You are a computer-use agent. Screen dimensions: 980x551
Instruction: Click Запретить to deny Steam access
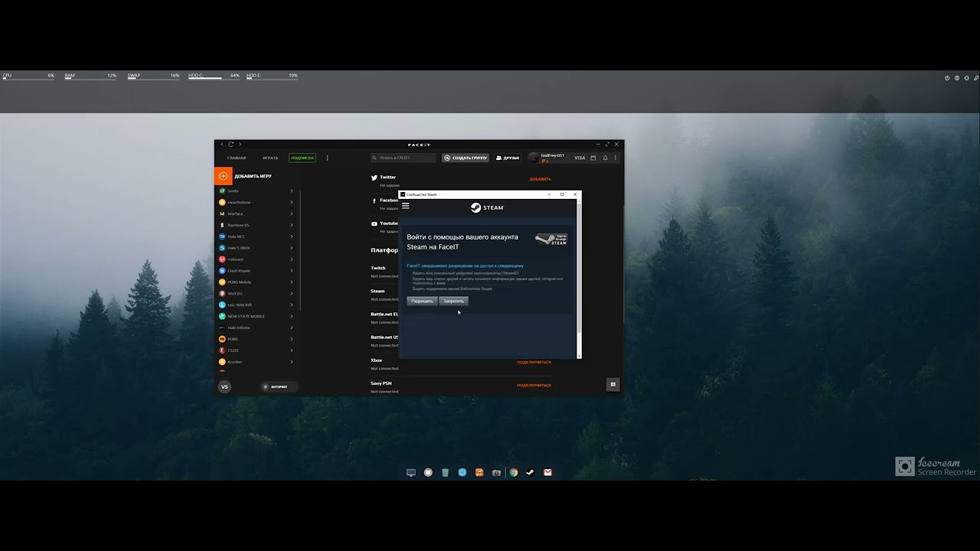453,301
